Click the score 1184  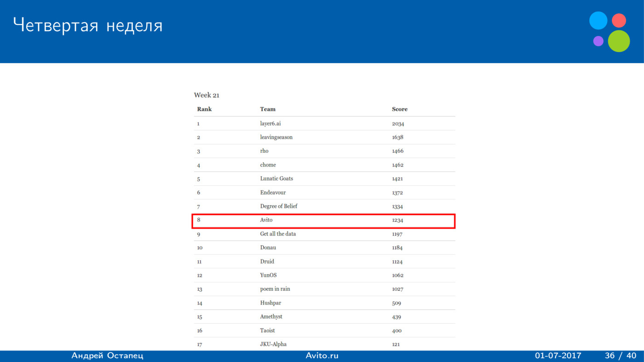click(397, 248)
